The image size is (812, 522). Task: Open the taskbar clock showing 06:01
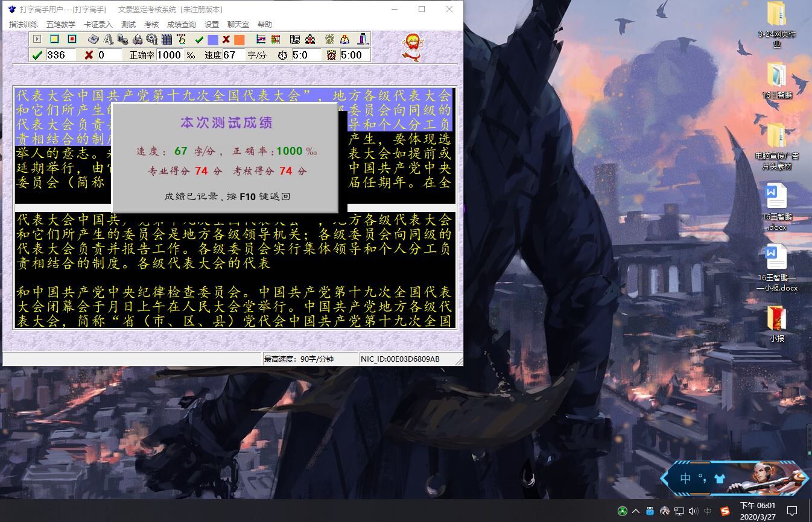click(x=758, y=511)
